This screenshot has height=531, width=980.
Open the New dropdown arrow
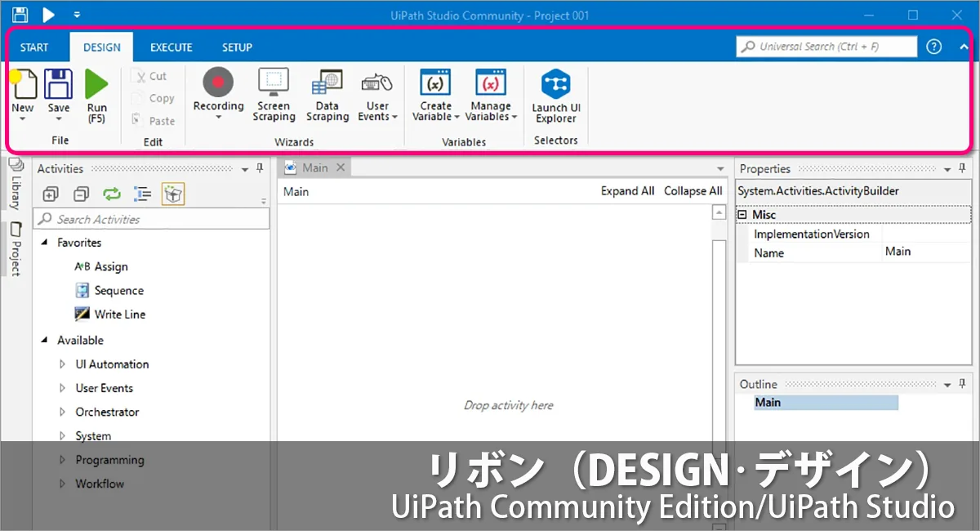pos(23,119)
